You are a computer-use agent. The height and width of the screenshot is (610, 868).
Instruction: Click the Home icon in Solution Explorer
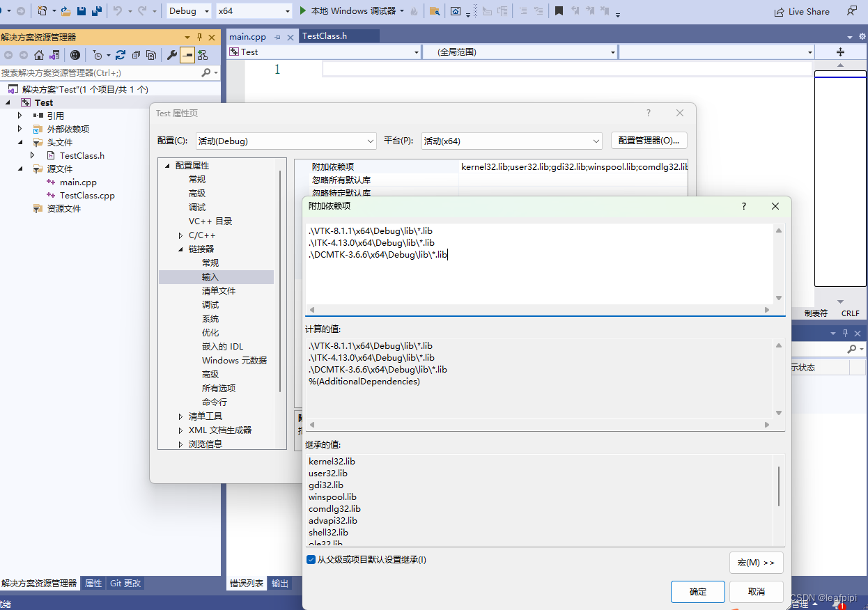(39, 55)
